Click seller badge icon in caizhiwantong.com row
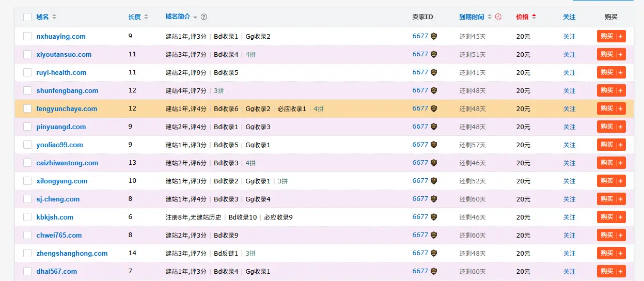Screen dimensions: 644x281 (x=434, y=163)
